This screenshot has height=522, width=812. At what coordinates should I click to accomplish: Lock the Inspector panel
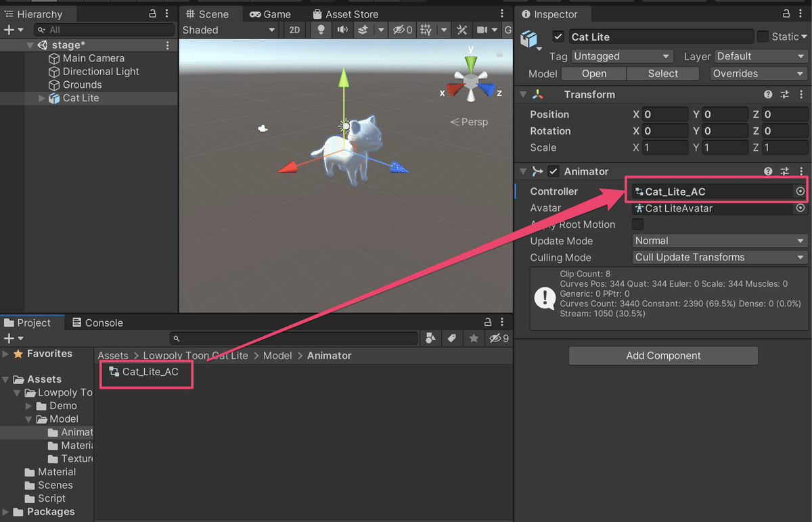(787, 14)
